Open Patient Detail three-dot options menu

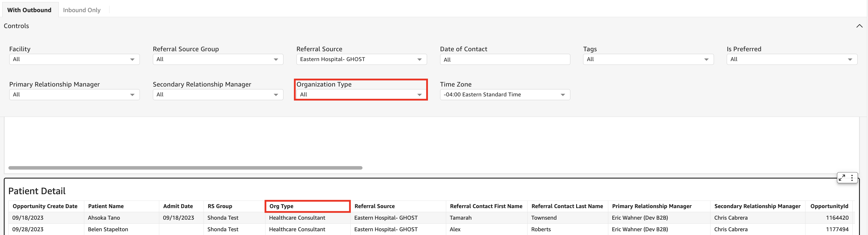coord(852,178)
